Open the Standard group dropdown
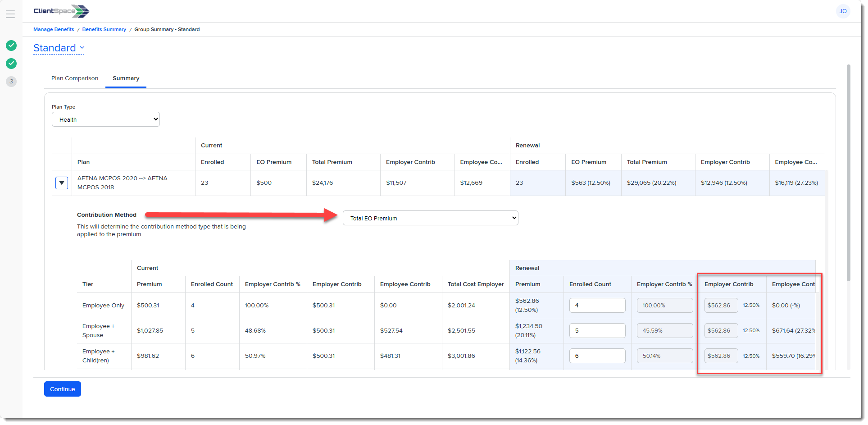Viewport: 868px width, 425px height. pos(59,48)
